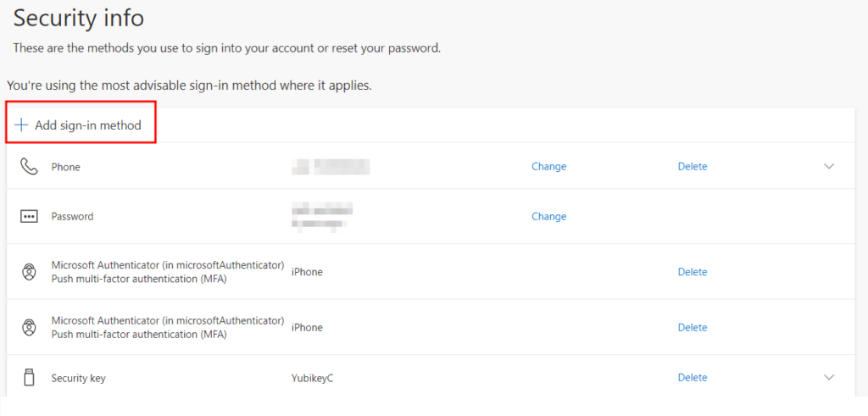Image resolution: width=868 pixels, height=416 pixels.
Task: Delete the YubikeyC security key
Action: point(692,378)
